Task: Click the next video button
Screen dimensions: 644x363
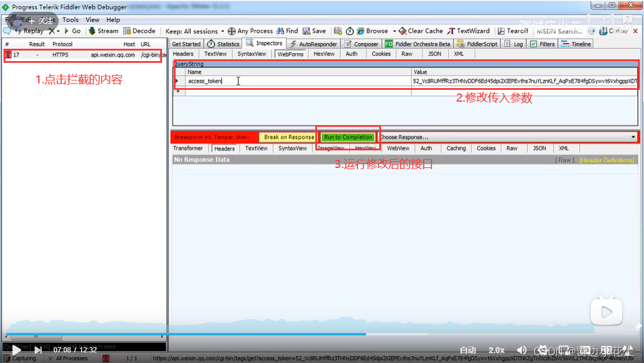Action: coord(38,350)
